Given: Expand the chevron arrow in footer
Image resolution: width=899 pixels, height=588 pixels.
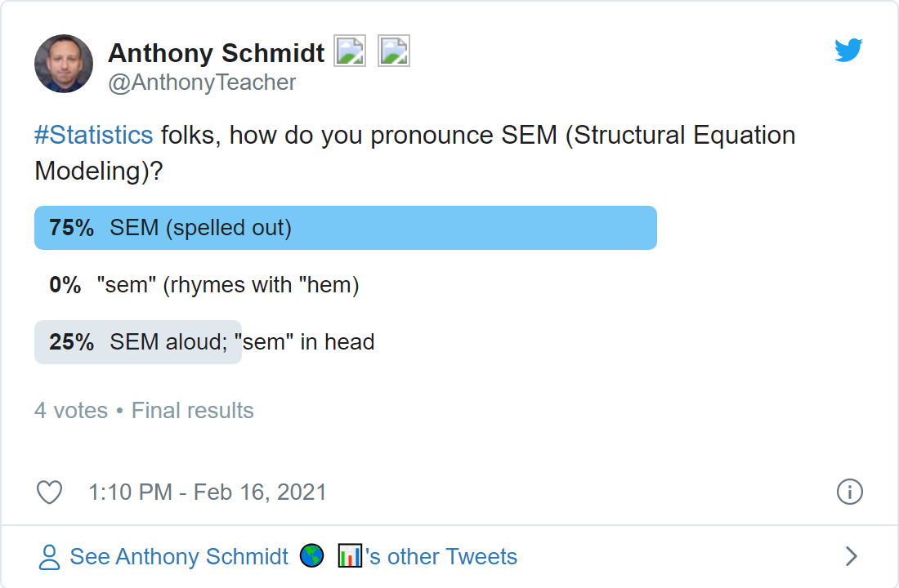Looking at the screenshot, I should click(852, 556).
